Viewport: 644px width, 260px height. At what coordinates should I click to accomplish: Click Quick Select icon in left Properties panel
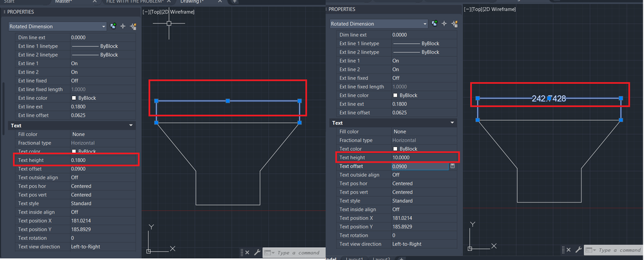click(133, 26)
